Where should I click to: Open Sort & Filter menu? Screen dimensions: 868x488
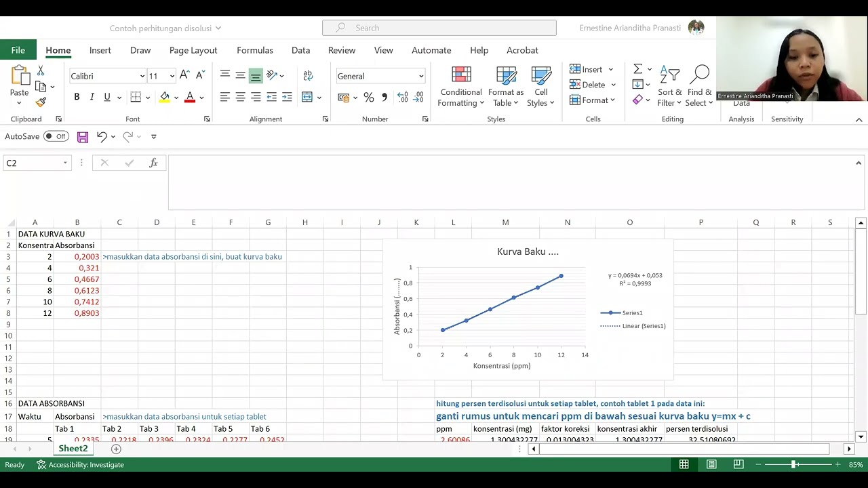pos(670,87)
